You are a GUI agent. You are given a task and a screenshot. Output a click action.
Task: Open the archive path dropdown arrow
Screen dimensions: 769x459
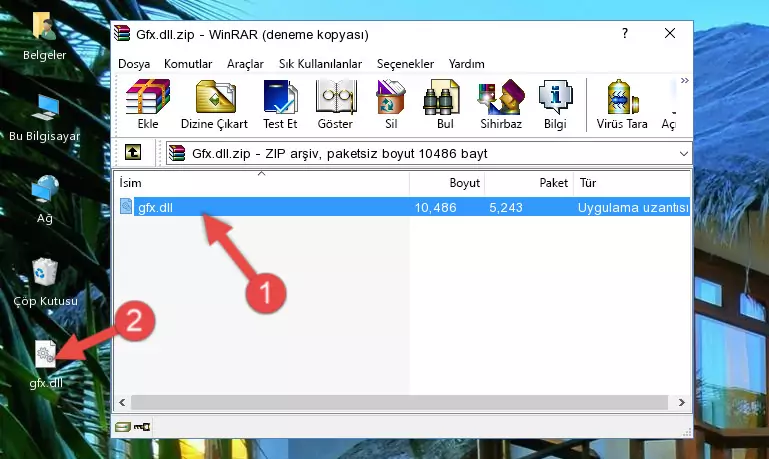(x=684, y=154)
